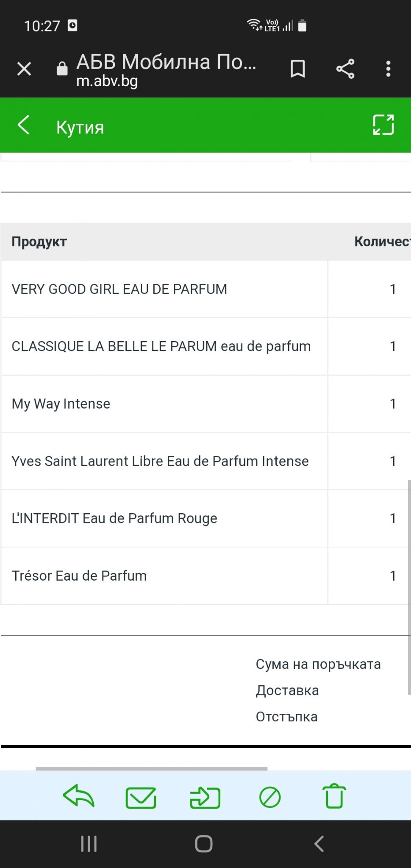
Task: Open the Android recent apps button
Action: [x=89, y=844]
